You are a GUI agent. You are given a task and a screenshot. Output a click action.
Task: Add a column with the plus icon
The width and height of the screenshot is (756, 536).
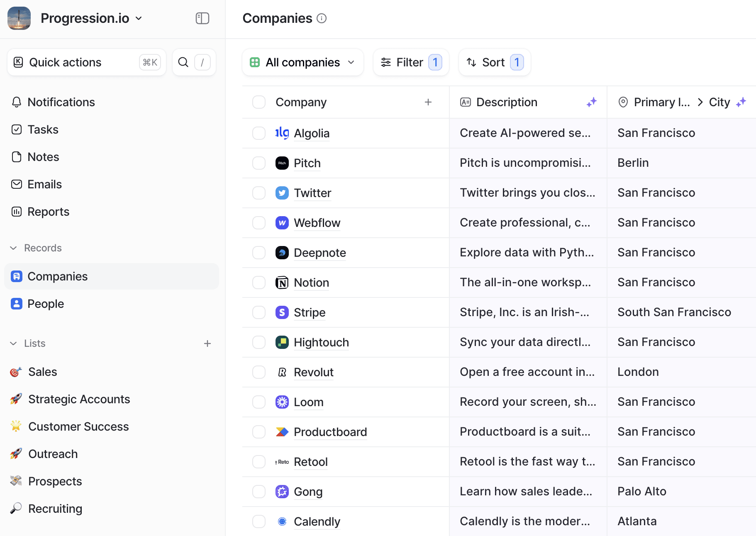pyautogui.click(x=428, y=102)
